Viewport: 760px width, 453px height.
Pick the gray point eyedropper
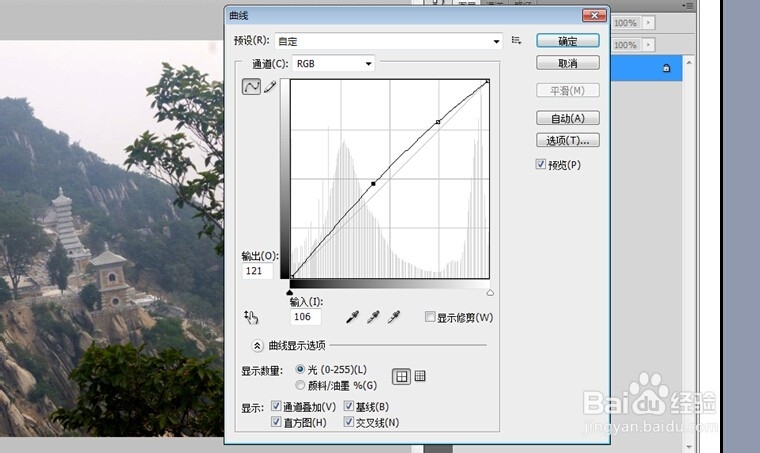click(373, 317)
